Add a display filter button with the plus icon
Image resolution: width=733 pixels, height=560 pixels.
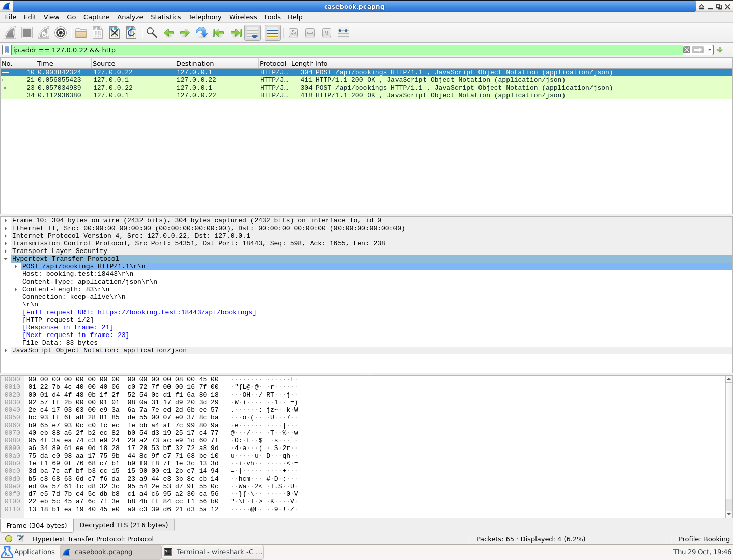[720, 50]
